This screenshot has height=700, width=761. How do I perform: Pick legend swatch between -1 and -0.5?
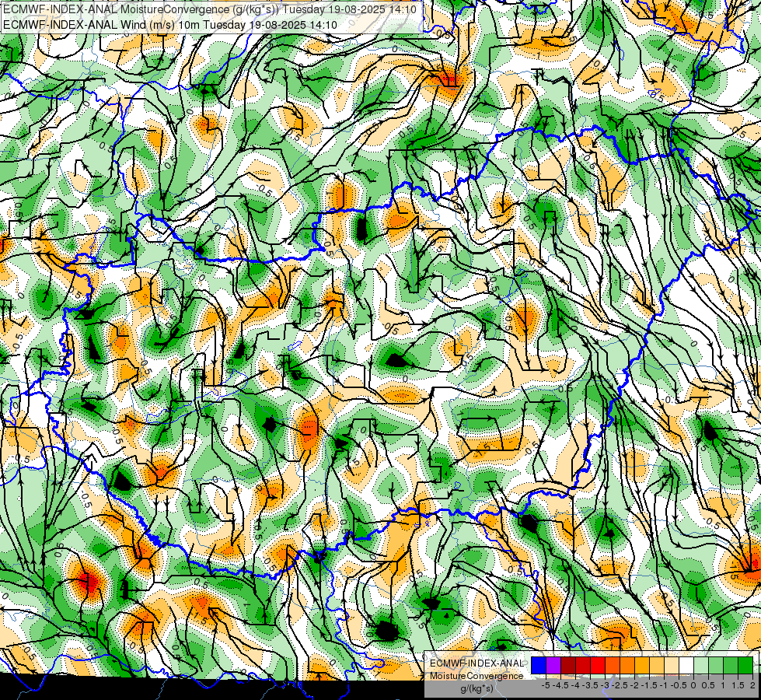672,665
